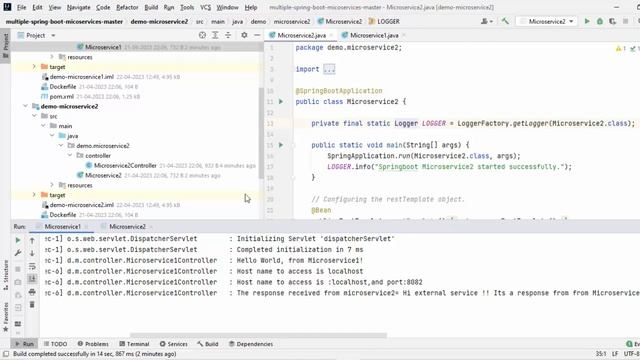The width and height of the screenshot is (640, 360).
Task: Hide the Project tool window
Action: 257,36
